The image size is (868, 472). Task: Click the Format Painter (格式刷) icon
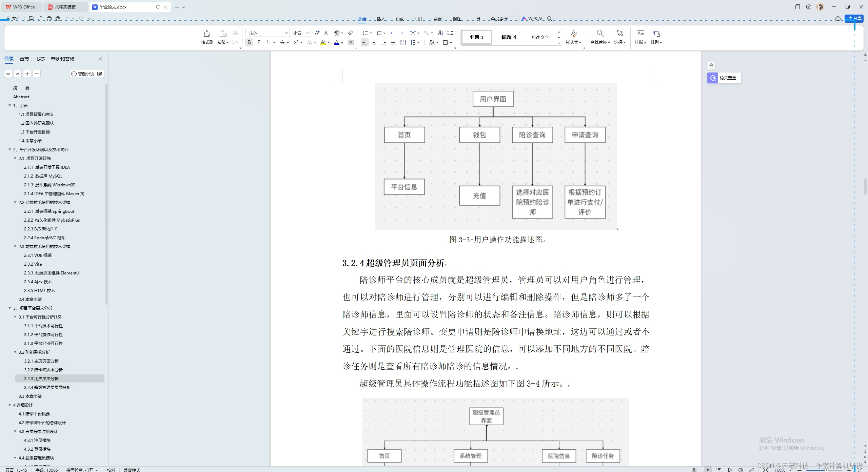[207, 34]
